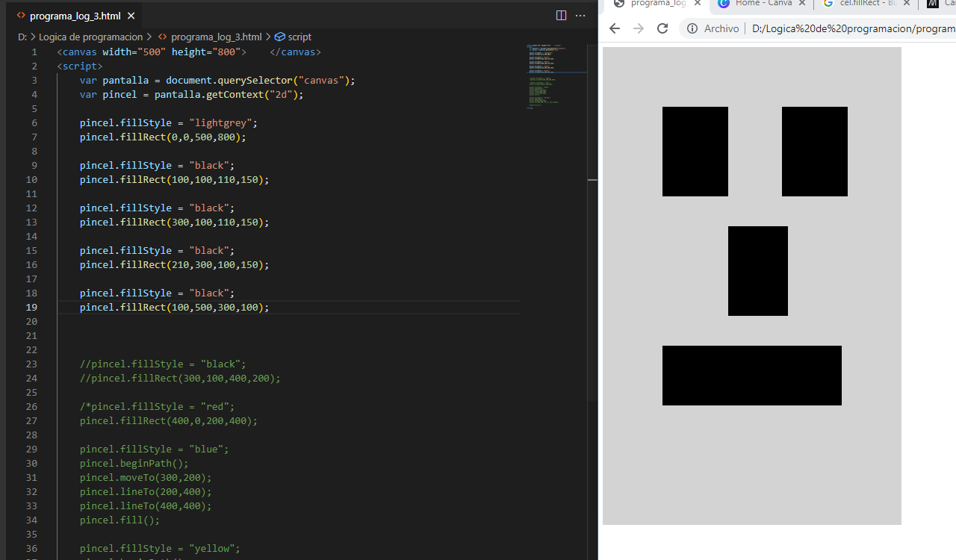
Task: Select the programa_log_3.html editor tab
Action: [x=75, y=16]
